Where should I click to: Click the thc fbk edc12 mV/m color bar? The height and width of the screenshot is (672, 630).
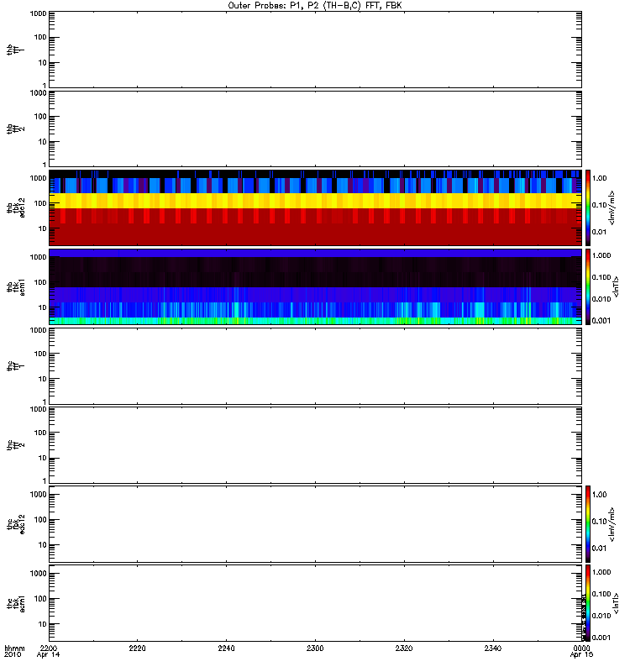(x=588, y=523)
